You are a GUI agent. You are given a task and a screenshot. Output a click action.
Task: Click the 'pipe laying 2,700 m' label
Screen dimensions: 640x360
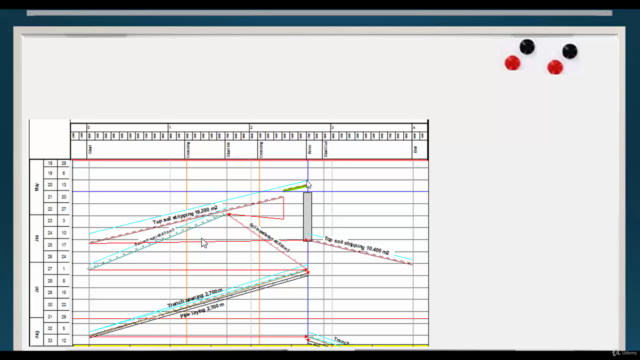[x=202, y=310]
